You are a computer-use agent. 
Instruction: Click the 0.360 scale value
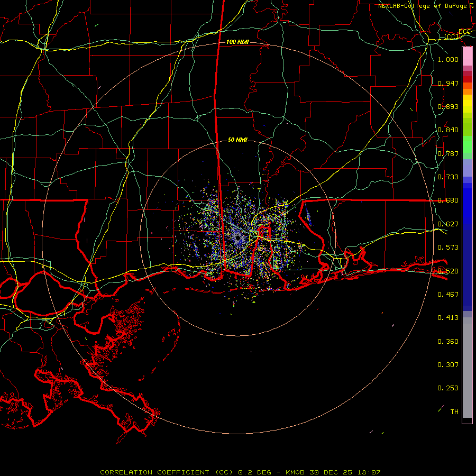pyautogui.click(x=448, y=342)
